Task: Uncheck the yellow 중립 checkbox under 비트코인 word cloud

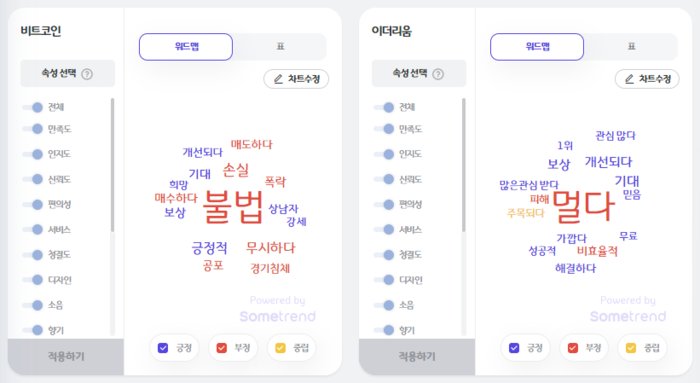Action: (x=280, y=348)
